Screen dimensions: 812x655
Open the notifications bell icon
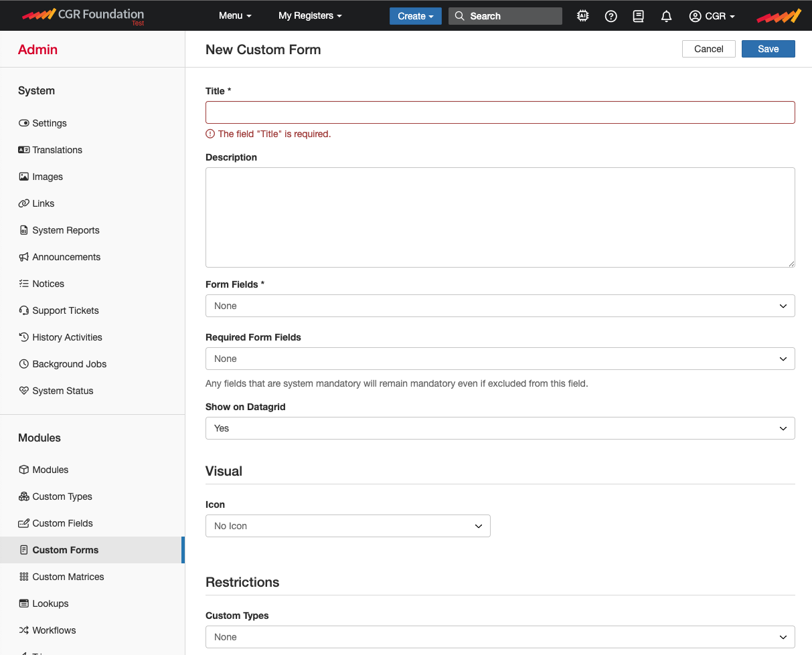tap(666, 16)
